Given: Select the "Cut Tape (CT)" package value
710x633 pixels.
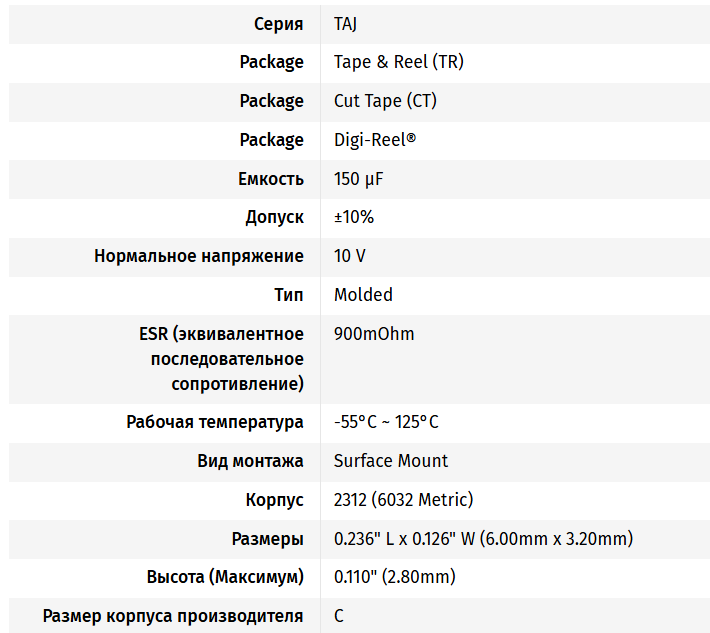Looking at the screenshot, I should point(385,101).
